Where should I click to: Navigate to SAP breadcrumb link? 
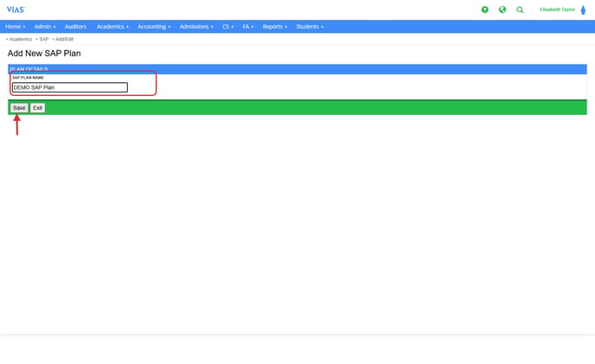point(43,39)
